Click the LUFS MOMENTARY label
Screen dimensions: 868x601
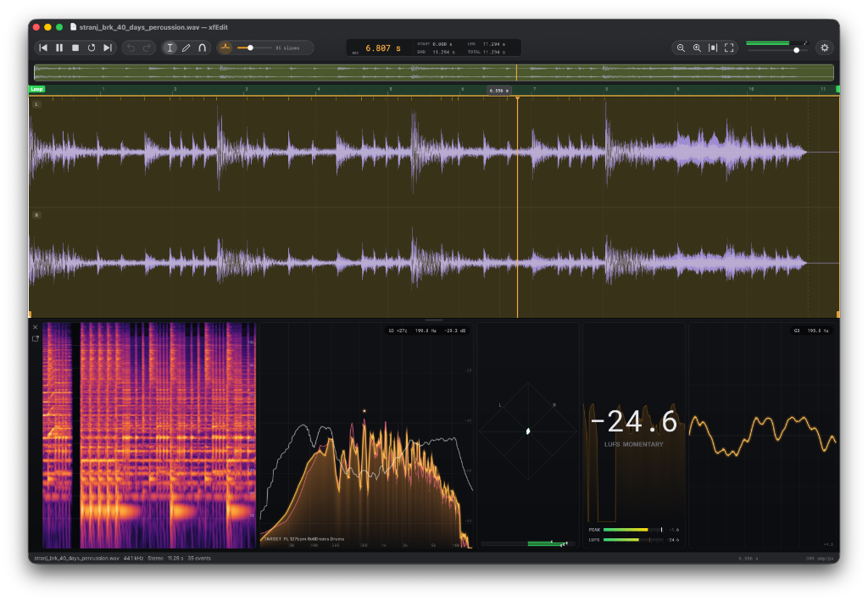click(634, 444)
